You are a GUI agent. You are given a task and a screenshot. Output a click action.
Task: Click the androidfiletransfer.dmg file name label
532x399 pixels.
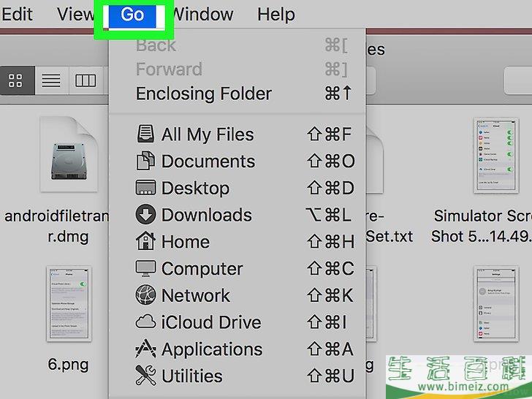[57, 227]
